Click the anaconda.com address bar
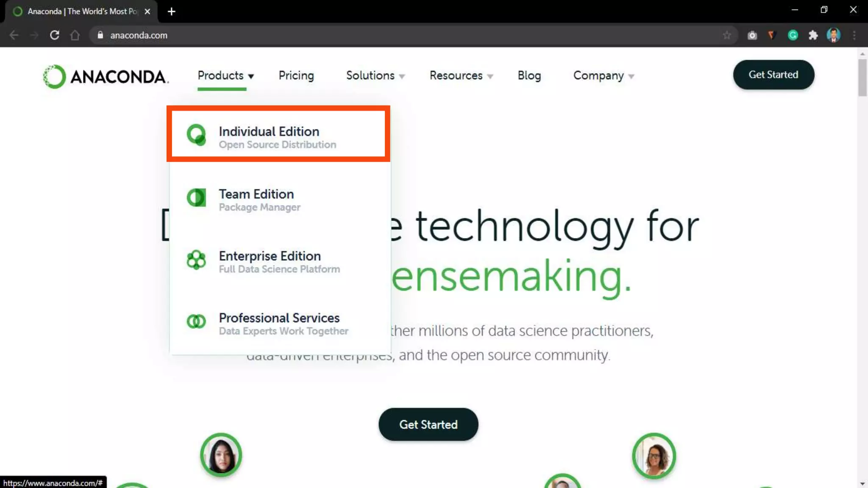 (339, 35)
